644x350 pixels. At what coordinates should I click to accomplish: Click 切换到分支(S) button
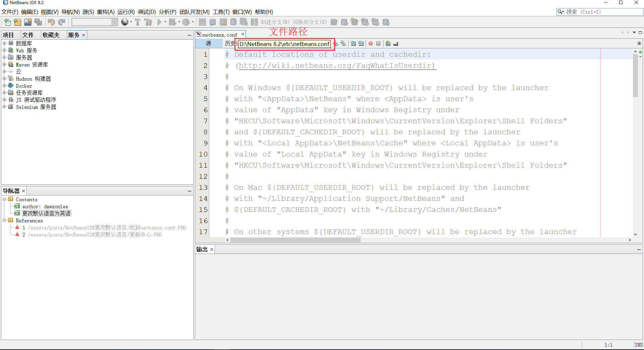click(310, 22)
